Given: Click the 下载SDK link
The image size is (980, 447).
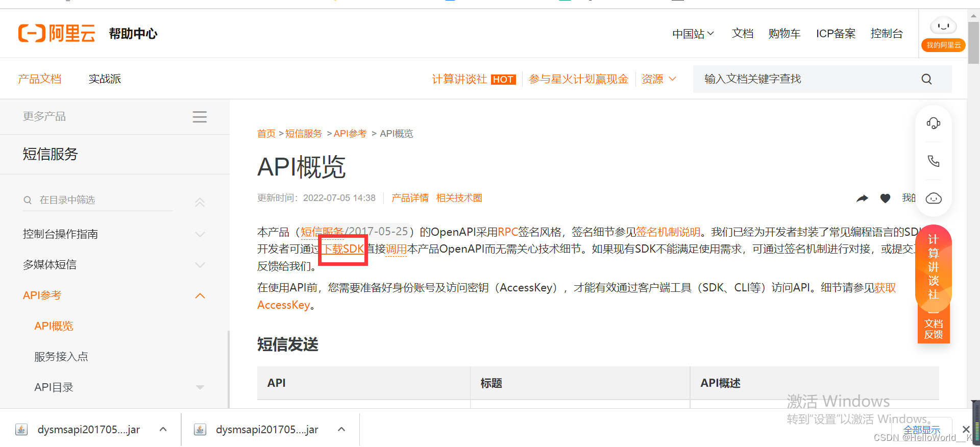Looking at the screenshot, I should (x=342, y=249).
